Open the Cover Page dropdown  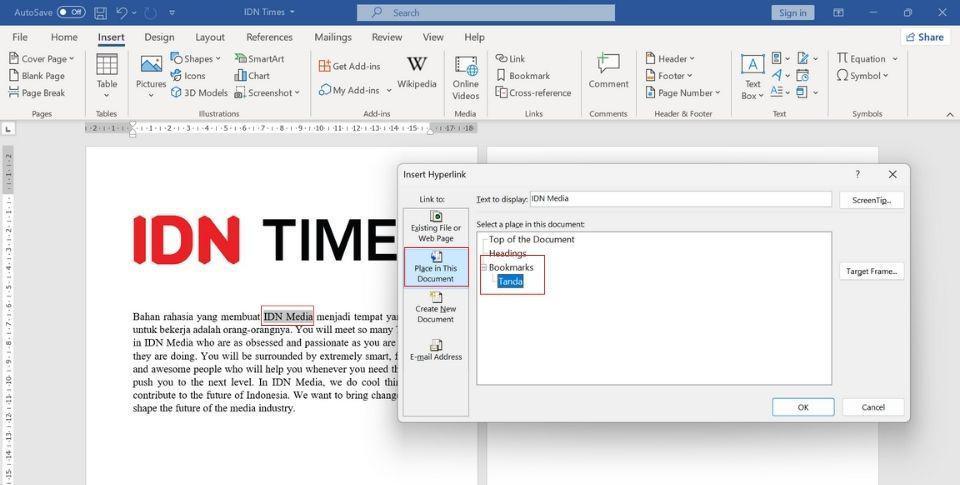point(41,59)
